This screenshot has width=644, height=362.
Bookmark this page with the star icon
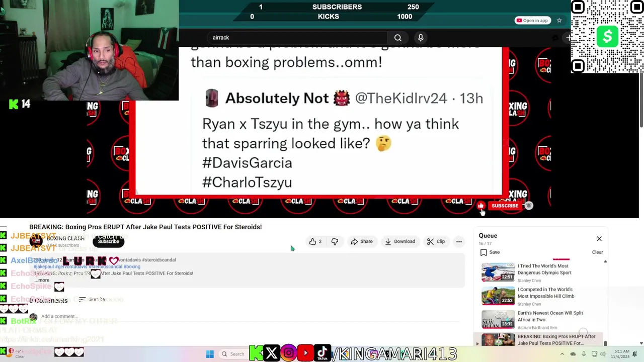(559, 21)
